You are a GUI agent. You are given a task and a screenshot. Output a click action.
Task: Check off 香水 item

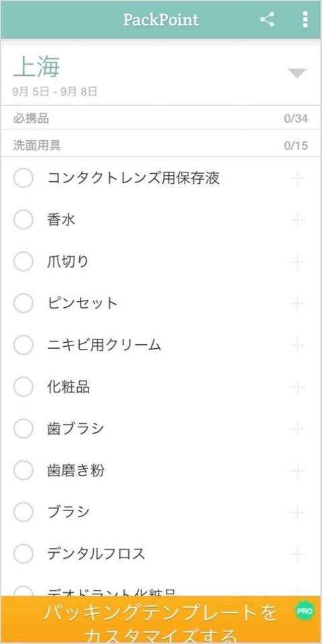pos(23,220)
